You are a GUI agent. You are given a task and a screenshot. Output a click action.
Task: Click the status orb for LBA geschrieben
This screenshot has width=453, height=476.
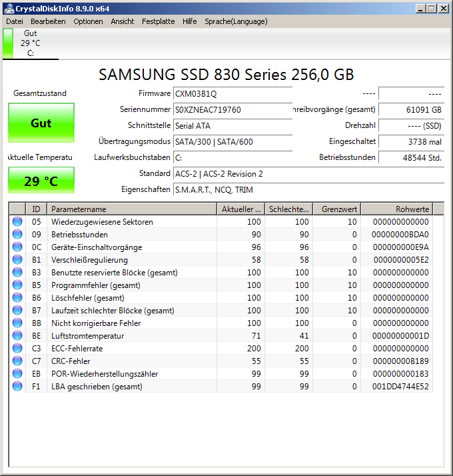[17, 387]
